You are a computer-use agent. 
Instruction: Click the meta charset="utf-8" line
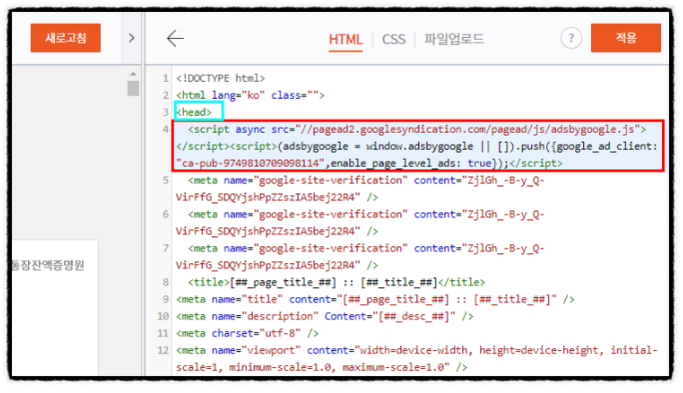click(247, 333)
